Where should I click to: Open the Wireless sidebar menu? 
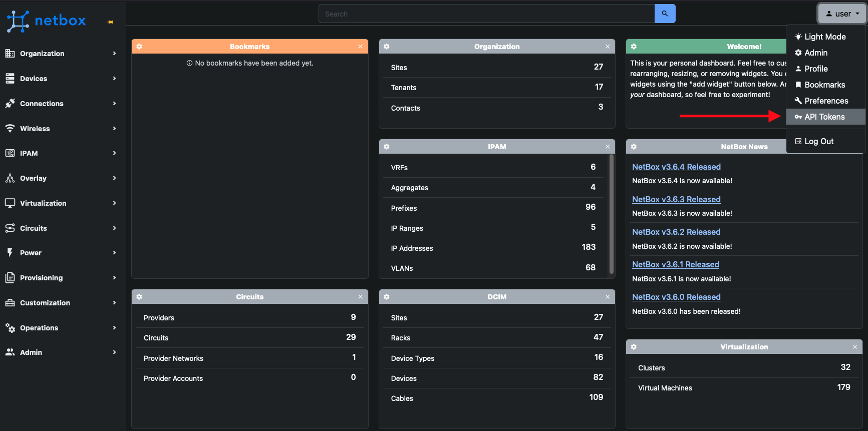(63, 129)
